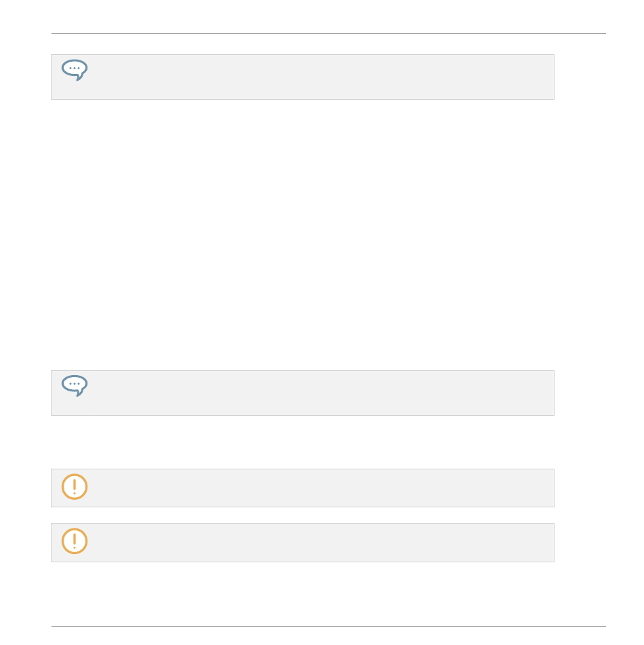Viewport: 644px width, 645px height.
Task: Click empty area below the last warning box
Action: [302, 593]
